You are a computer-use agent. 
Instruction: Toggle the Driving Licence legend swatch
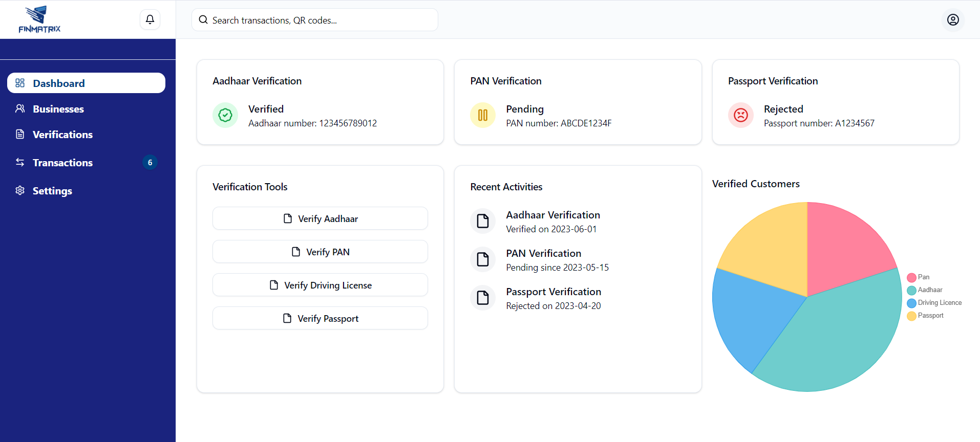911,303
